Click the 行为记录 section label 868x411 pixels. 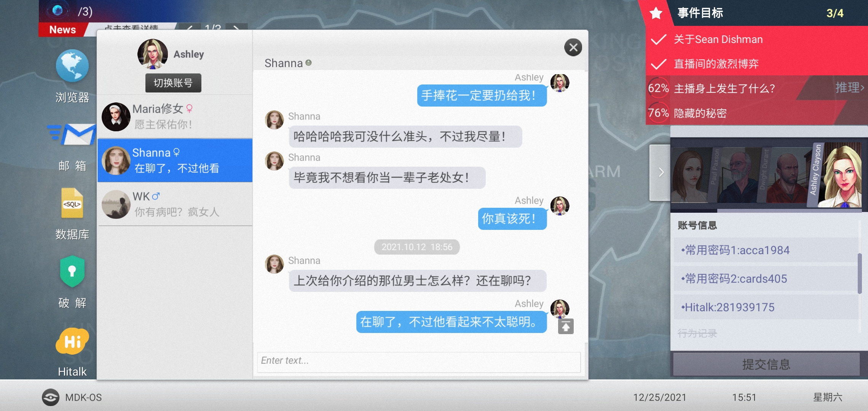(x=697, y=333)
